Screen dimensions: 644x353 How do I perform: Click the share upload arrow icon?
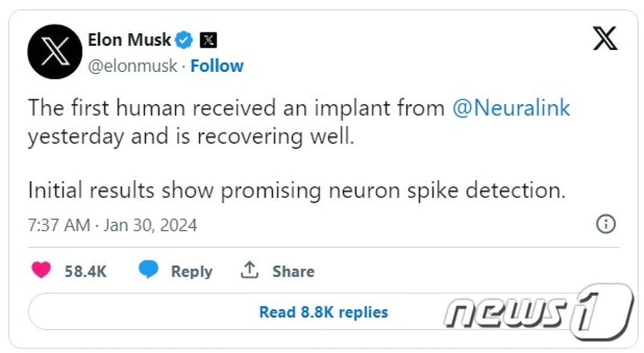(248, 270)
